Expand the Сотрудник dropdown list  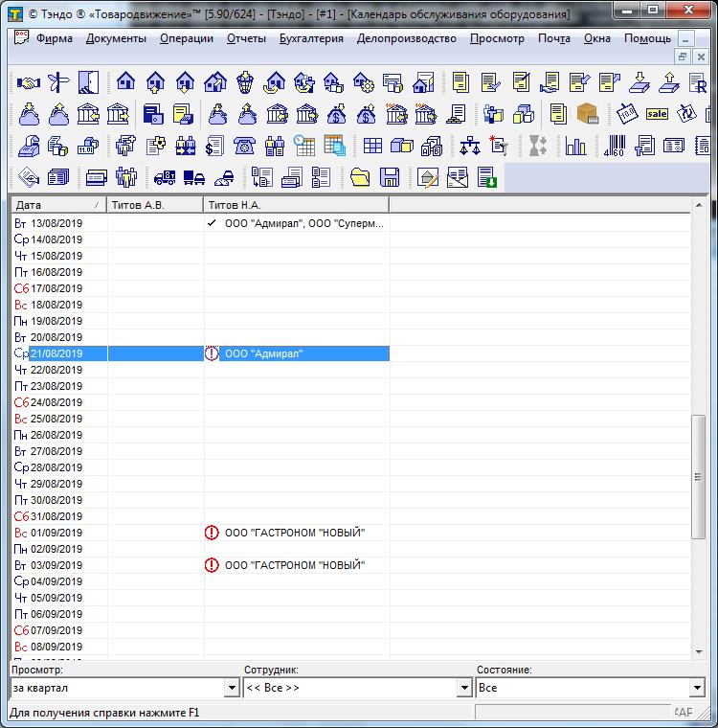(x=463, y=688)
